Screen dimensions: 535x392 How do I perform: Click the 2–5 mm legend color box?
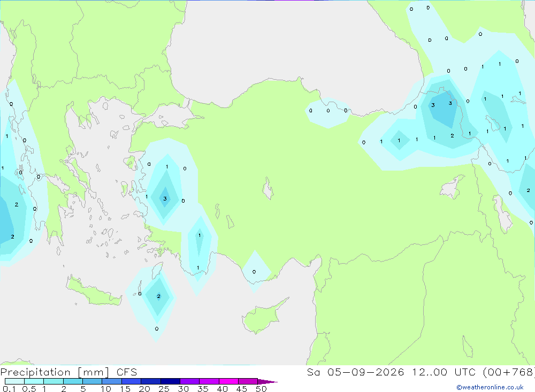click(73, 381)
